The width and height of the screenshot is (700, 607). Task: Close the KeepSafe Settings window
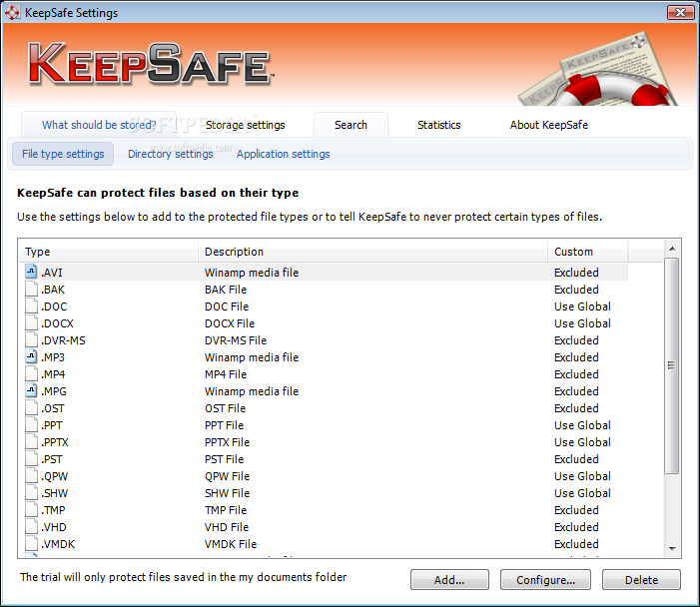click(x=680, y=12)
